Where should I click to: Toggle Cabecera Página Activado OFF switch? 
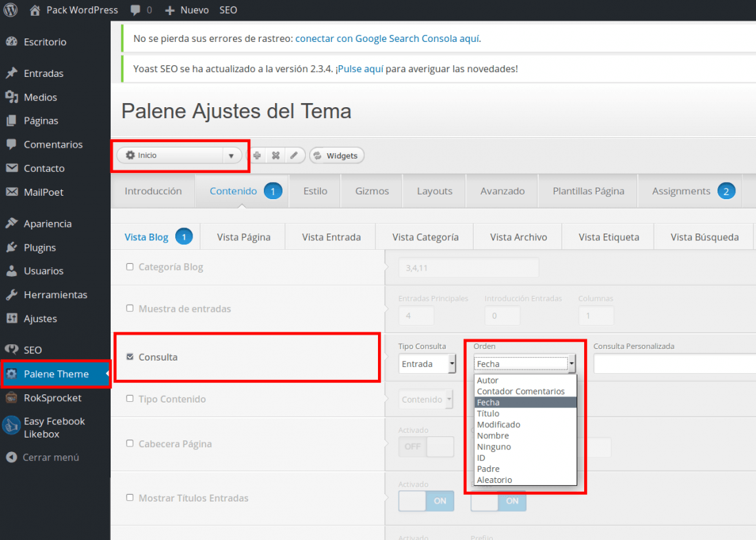[426, 447]
